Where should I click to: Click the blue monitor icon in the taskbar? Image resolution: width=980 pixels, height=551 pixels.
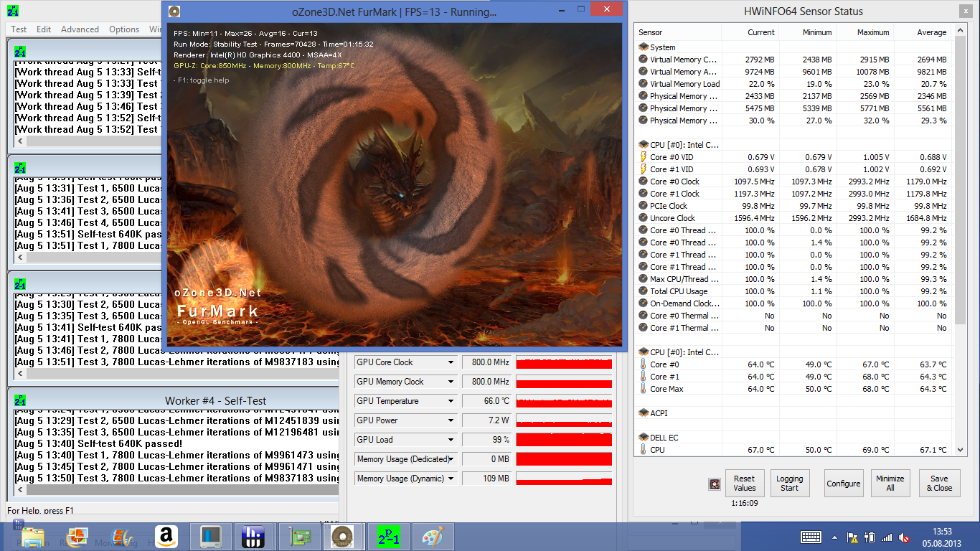(210, 537)
